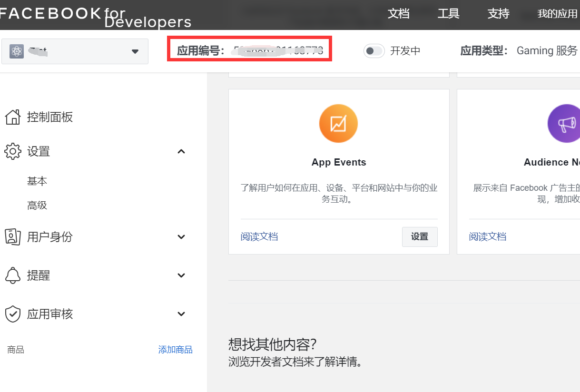Click the 设置 gear icon in sidebar
The width and height of the screenshot is (580, 392).
[13, 151]
